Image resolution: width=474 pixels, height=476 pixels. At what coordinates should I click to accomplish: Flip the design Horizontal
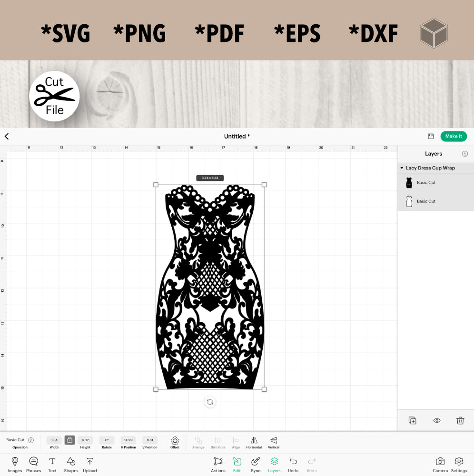(254, 442)
